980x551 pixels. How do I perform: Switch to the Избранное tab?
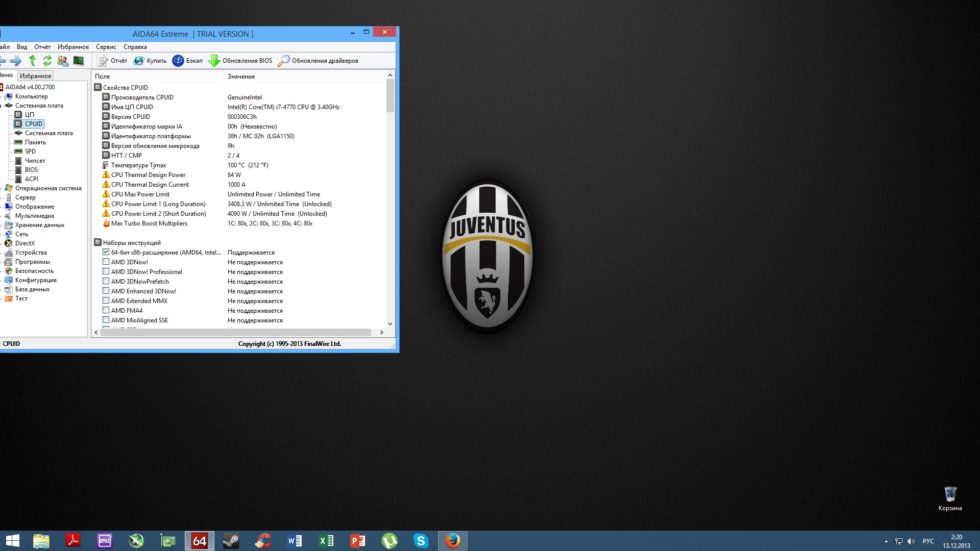(35, 76)
